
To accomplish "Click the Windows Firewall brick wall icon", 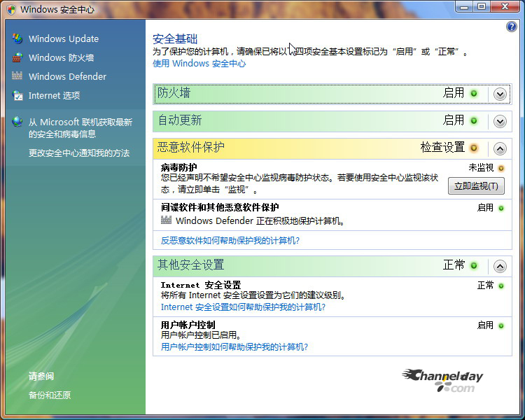I will [x=17, y=57].
